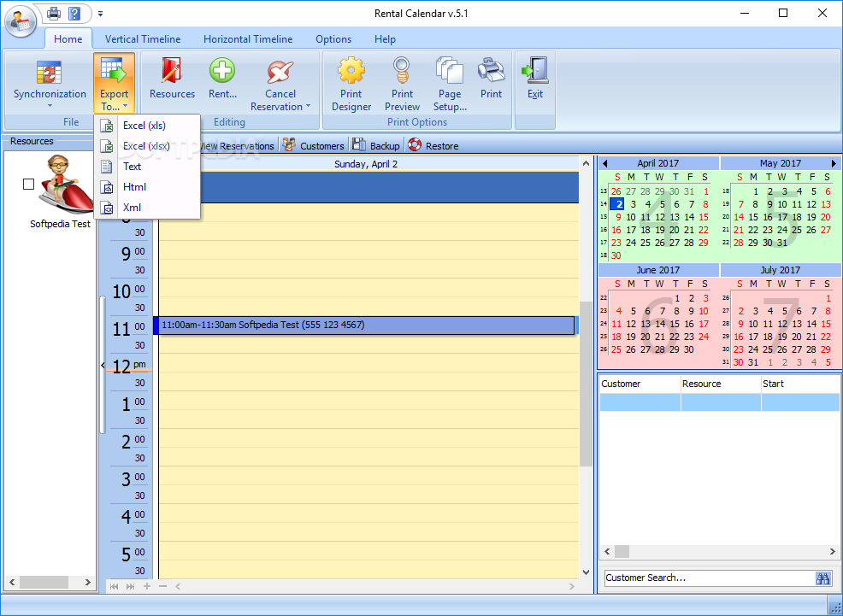Select the 11:00am Softpedia Test reservation

click(x=364, y=325)
